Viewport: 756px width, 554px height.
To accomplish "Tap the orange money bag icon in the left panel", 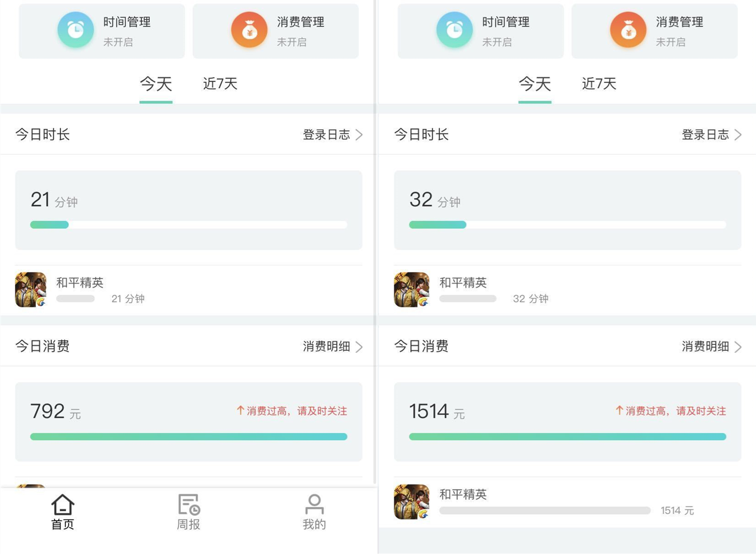I will (x=249, y=30).
